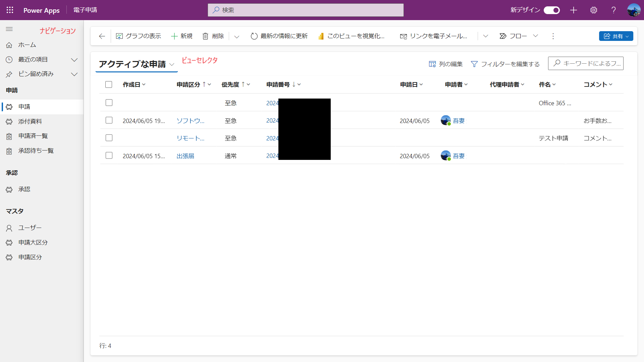Toggle the 新デザイン switch
644x362 pixels.
click(552, 10)
